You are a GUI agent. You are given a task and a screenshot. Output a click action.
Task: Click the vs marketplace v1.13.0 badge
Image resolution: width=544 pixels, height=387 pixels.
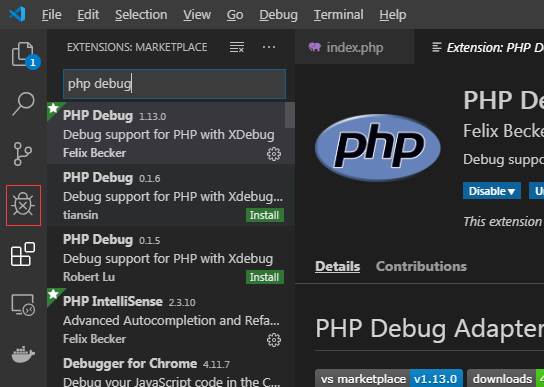tap(389, 379)
